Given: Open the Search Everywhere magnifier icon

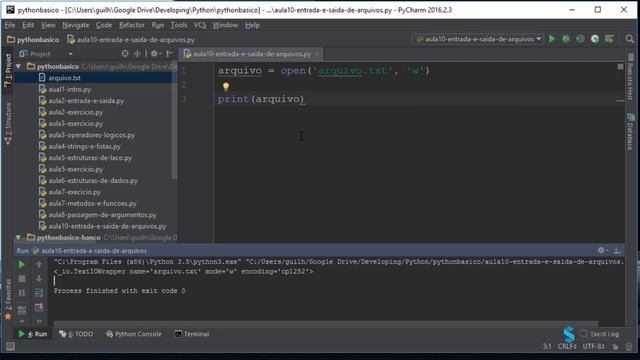Looking at the screenshot, I should click(629, 39).
